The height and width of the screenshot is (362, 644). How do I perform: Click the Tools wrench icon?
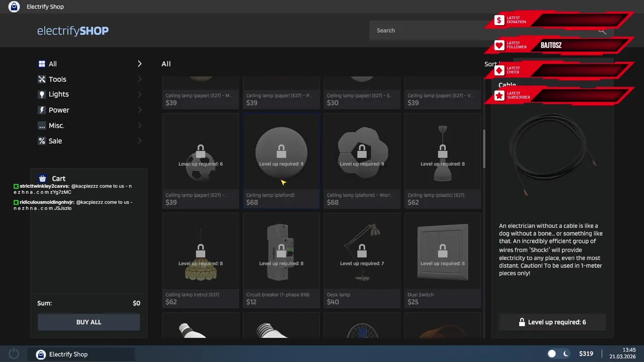coord(42,79)
